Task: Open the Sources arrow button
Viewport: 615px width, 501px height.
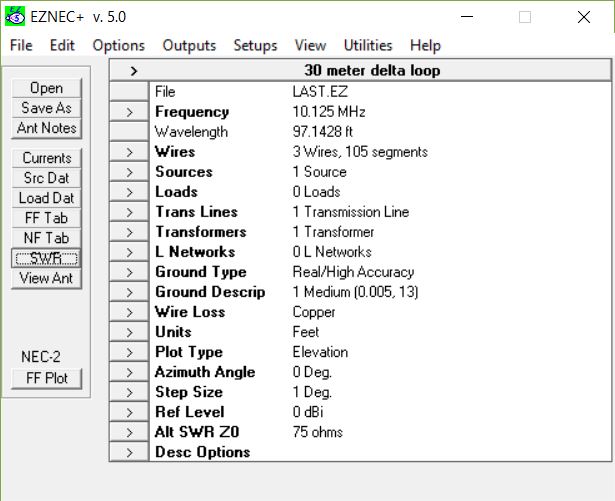Action: (130, 172)
